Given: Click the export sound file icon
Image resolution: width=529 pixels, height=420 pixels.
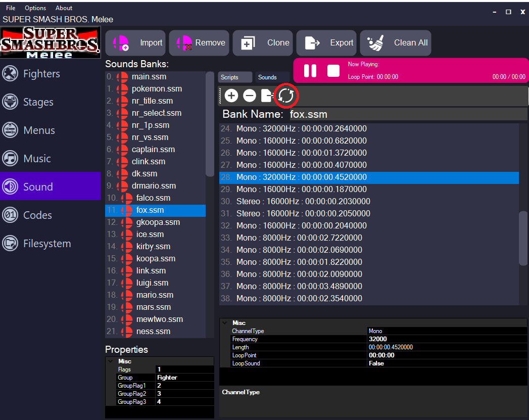Looking at the screenshot, I should coord(267,96).
